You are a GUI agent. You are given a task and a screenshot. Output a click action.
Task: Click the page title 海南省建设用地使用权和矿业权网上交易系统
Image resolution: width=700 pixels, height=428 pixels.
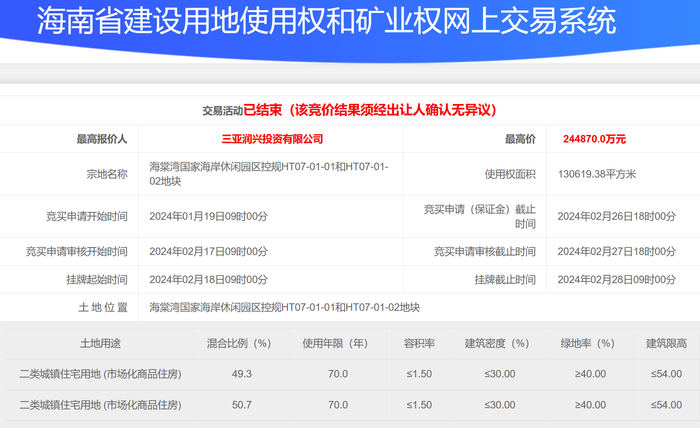point(326,21)
